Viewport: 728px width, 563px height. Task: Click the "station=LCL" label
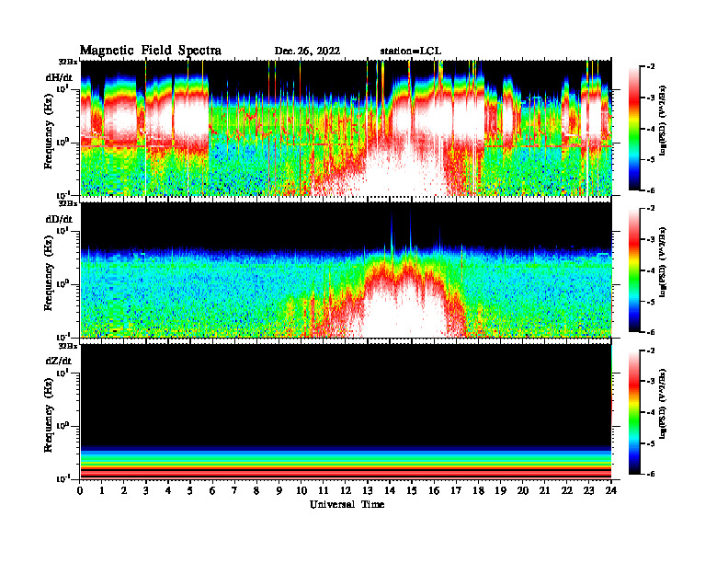click(411, 52)
